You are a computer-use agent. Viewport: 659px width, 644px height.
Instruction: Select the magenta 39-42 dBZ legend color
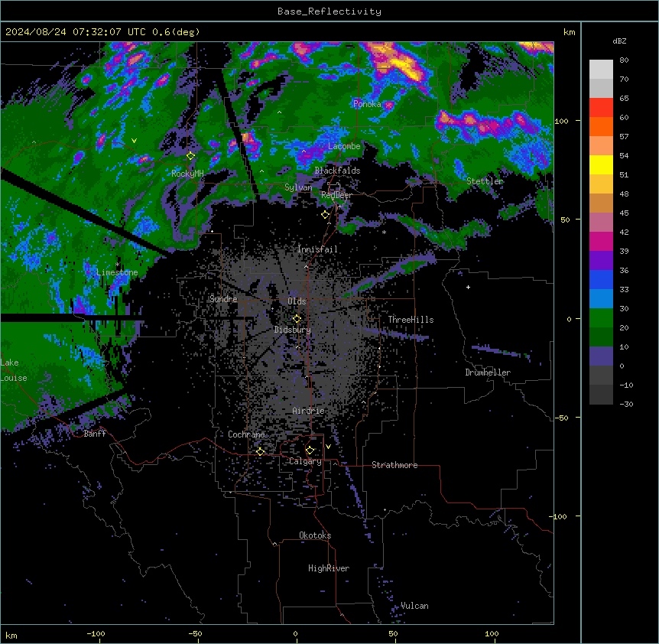[x=601, y=242]
